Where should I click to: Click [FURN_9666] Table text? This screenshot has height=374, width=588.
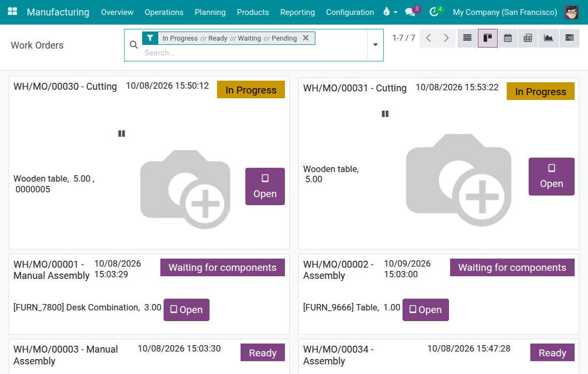[x=341, y=307]
